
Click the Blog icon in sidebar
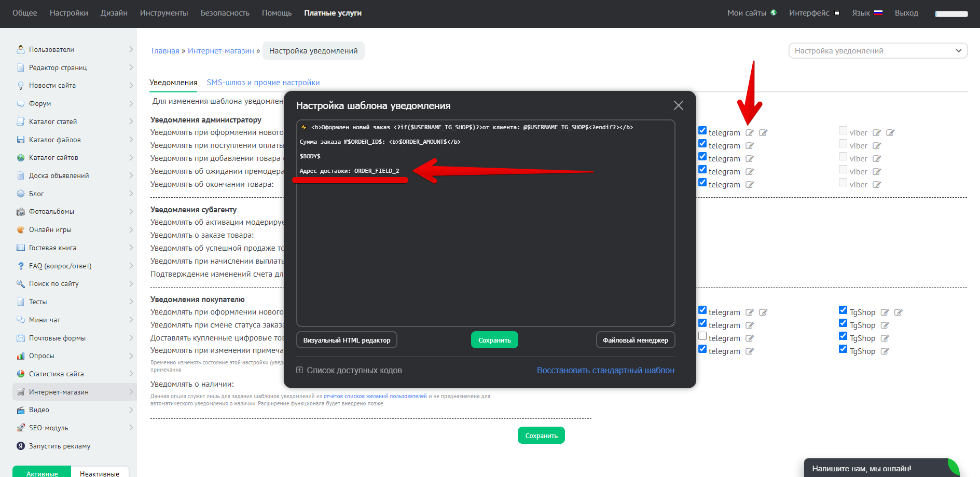[x=21, y=194]
